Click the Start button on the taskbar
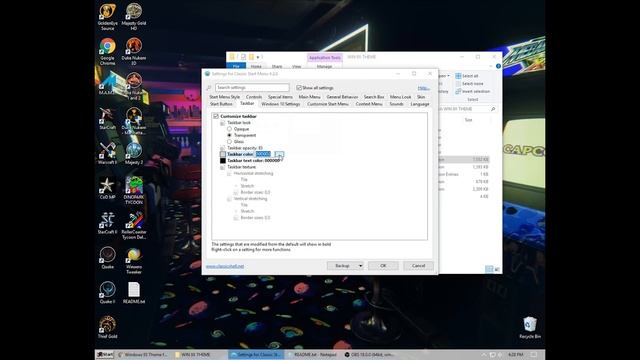This screenshot has width=640, height=360. coord(105,355)
